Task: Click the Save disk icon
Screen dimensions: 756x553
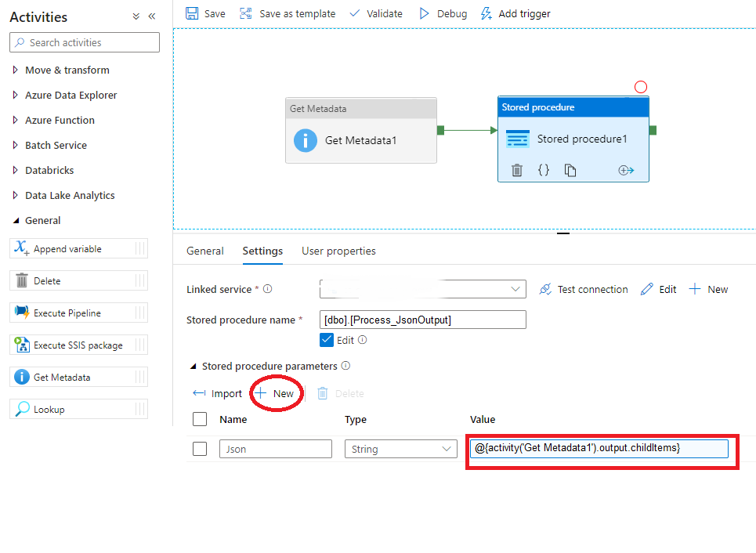Action: tap(192, 13)
